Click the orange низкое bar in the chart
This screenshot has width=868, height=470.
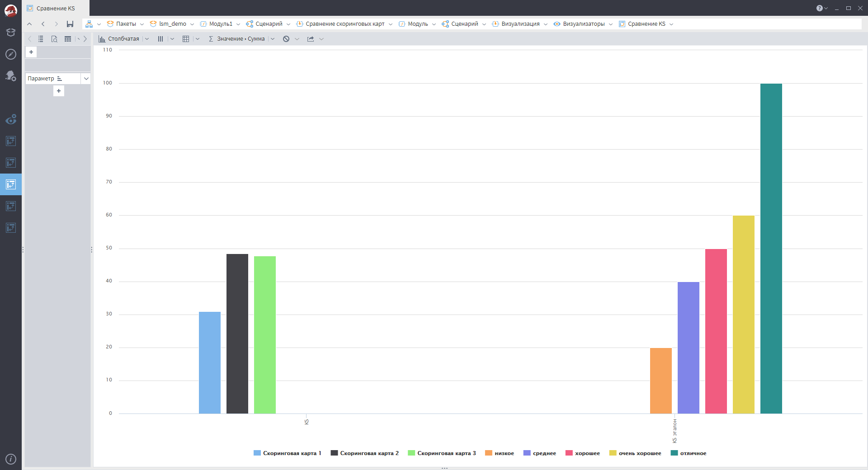[x=661, y=381]
